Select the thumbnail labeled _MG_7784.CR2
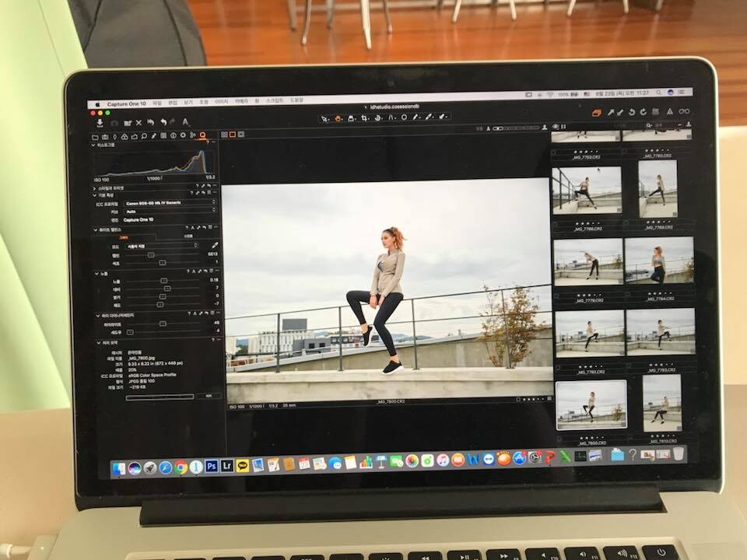Image resolution: width=747 pixels, height=560 pixels. pos(659,261)
